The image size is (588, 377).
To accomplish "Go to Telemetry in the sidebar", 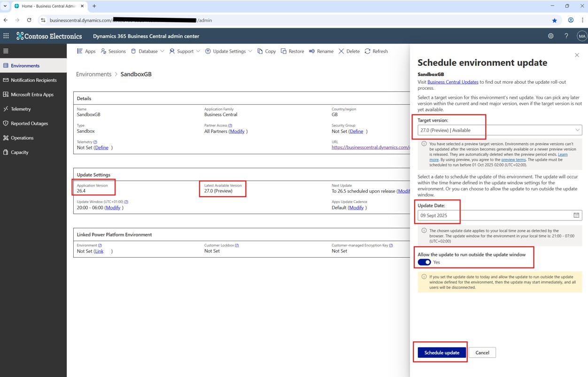I will tap(21, 109).
